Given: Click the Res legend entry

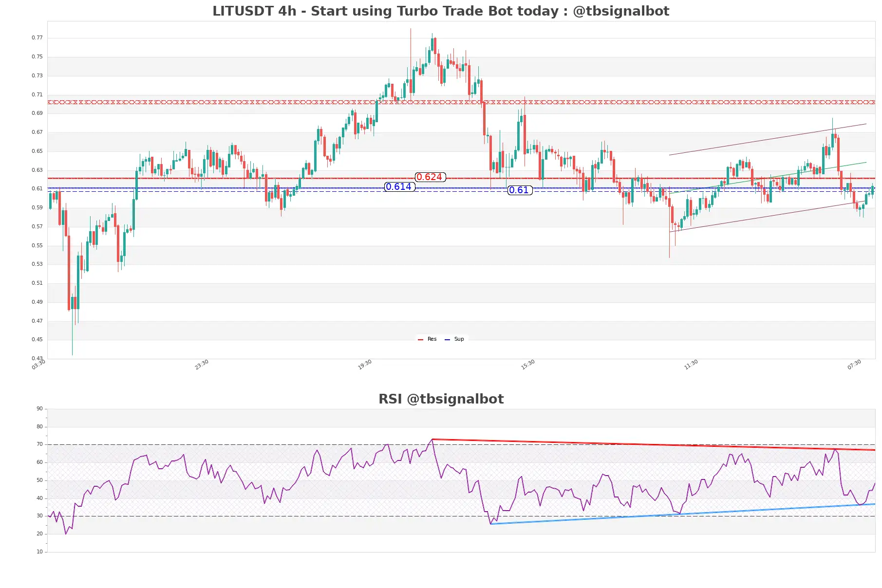Looking at the screenshot, I should click(x=428, y=339).
